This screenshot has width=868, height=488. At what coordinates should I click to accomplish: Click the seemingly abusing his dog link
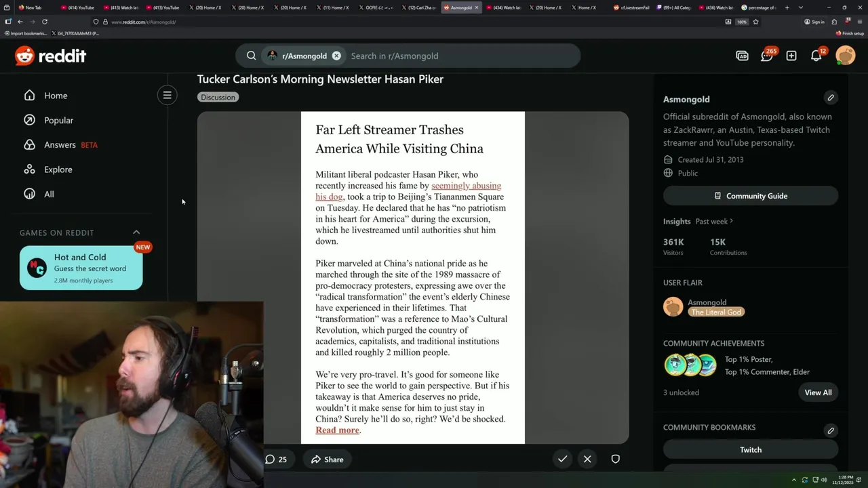coord(408,191)
